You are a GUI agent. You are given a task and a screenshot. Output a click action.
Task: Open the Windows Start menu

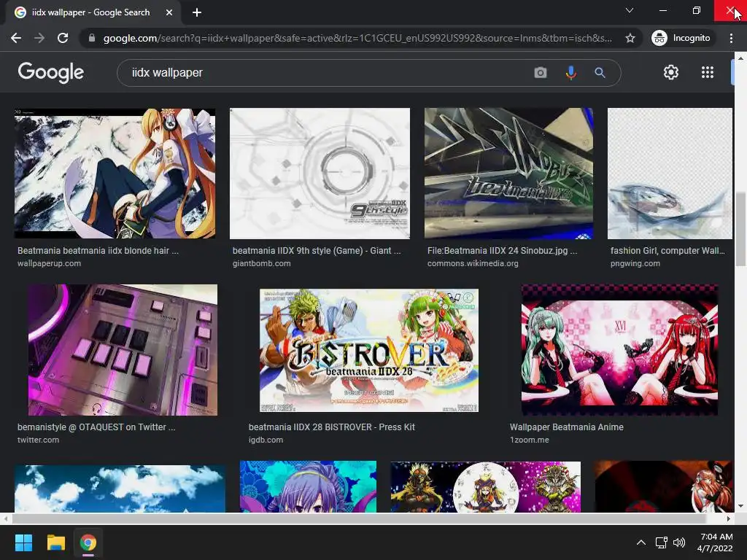(23, 542)
